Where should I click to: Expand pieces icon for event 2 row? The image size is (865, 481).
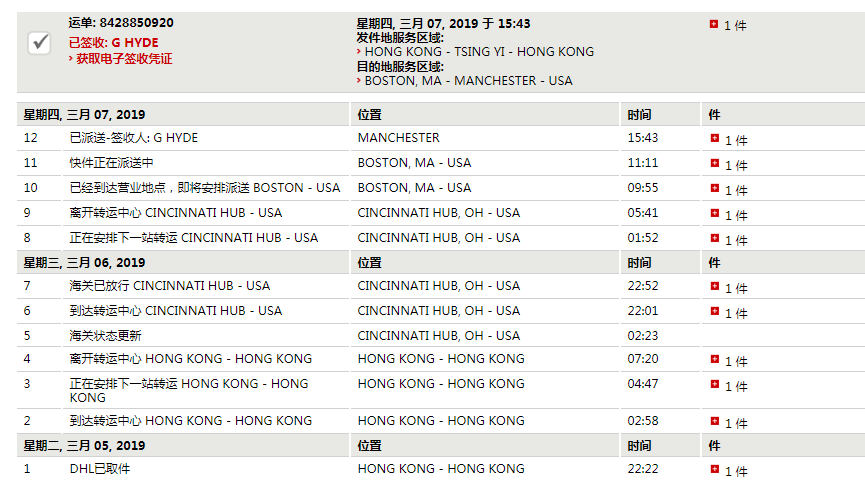[714, 421]
